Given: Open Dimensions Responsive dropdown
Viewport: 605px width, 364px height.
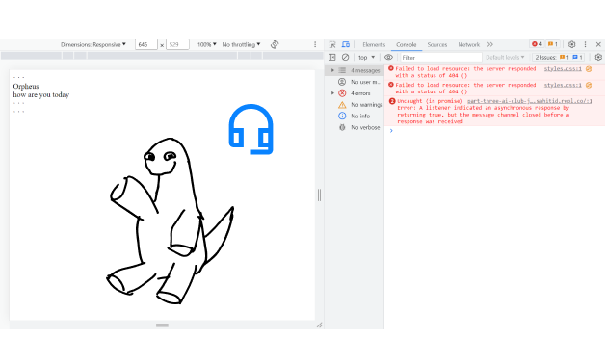Looking at the screenshot, I should pyautogui.click(x=93, y=44).
